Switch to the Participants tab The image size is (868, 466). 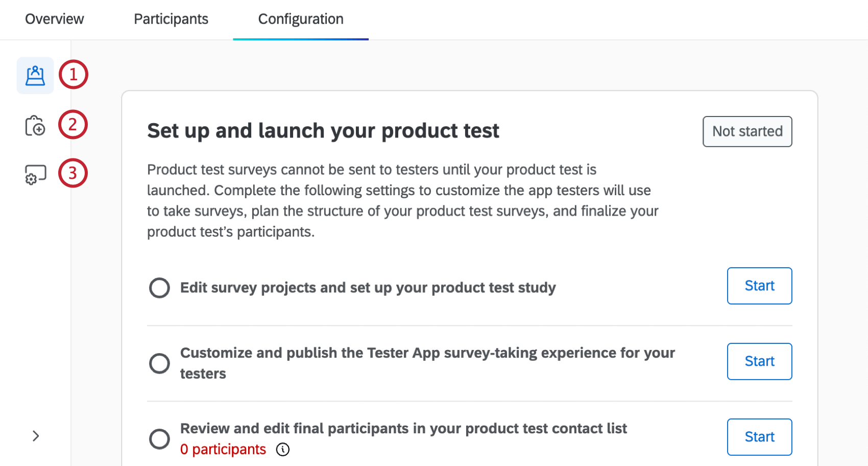[171, 19]
